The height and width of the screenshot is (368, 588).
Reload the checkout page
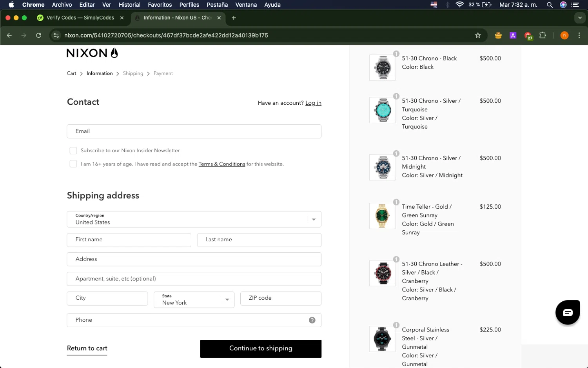(x=38, y=35)
